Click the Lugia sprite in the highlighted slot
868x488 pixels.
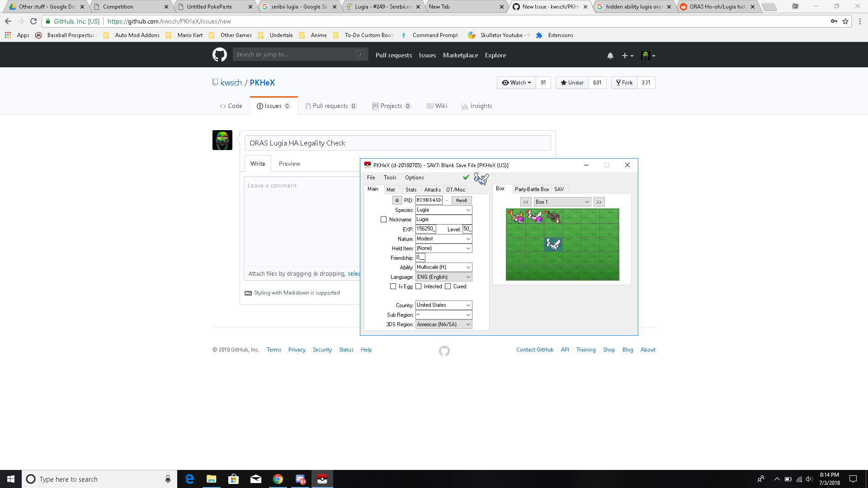[x=553, y=244]
